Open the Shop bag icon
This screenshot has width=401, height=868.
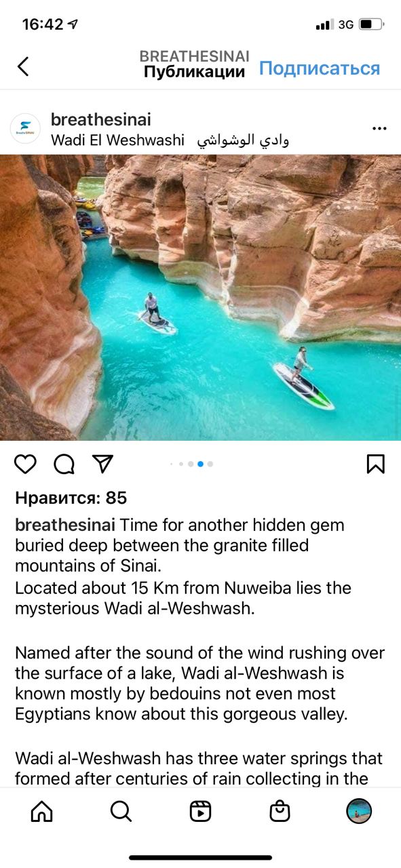pos(280,811)
